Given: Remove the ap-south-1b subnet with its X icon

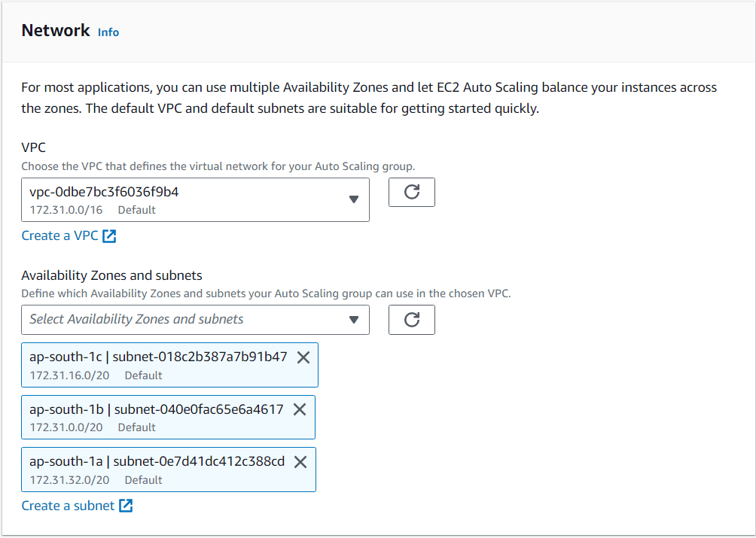Looking at the screenshot, I should (300, 410).
